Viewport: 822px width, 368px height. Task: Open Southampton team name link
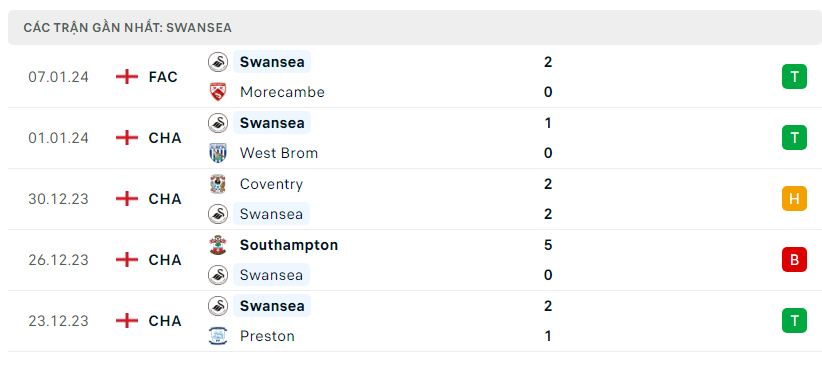289,245
